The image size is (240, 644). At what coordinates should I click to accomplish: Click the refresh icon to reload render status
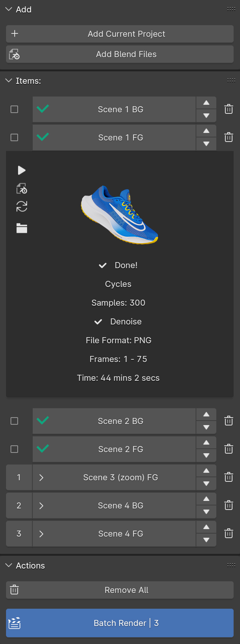coord(22,207)
